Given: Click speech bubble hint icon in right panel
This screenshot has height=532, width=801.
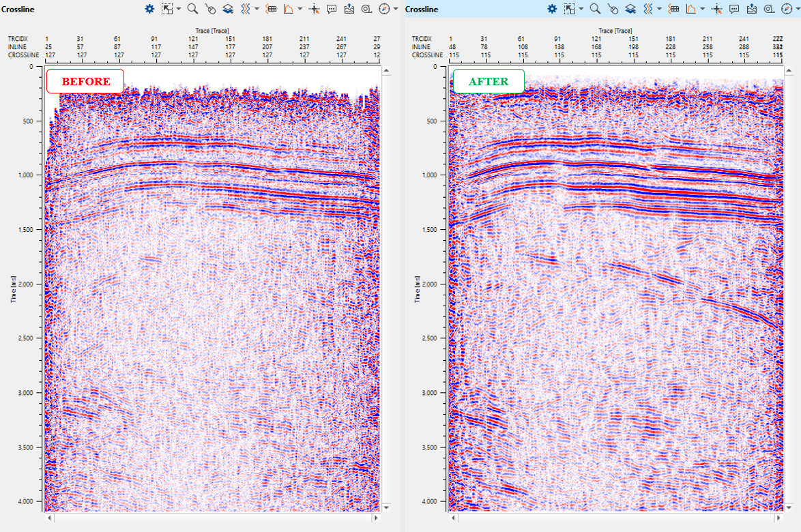Looking at the screenshot, I should 734,9.
